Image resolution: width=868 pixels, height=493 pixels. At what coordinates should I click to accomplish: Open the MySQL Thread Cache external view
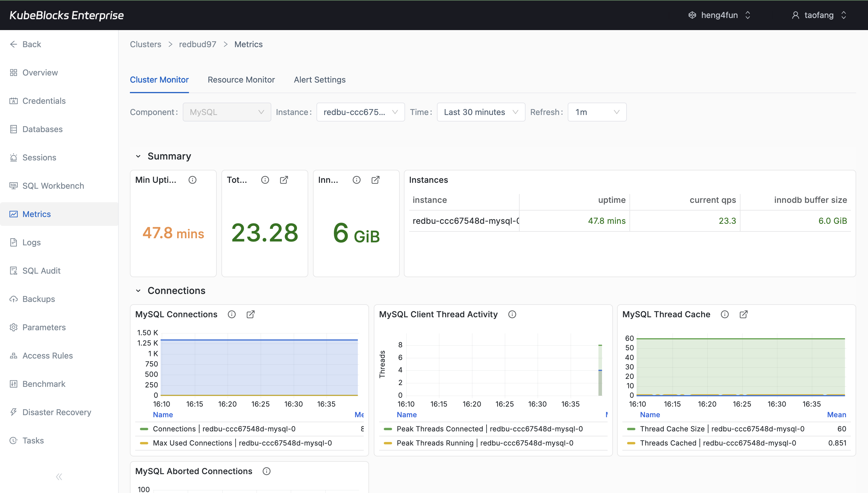point(743,314)
